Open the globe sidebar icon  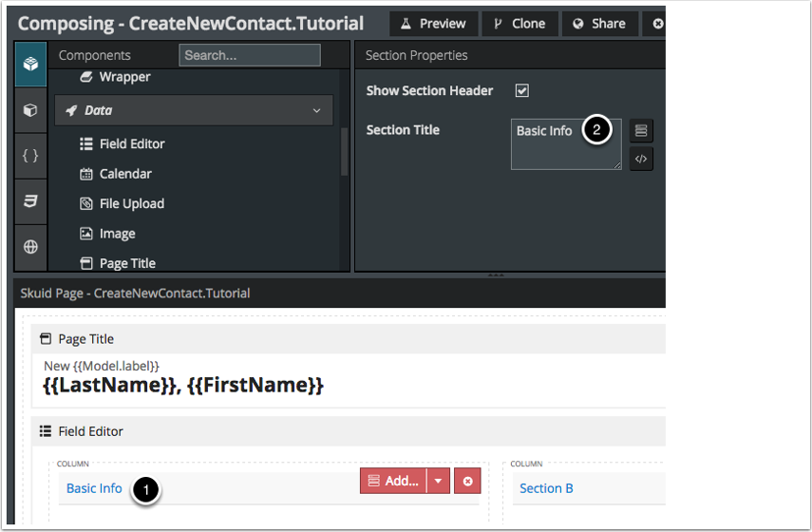pos(30,247)
